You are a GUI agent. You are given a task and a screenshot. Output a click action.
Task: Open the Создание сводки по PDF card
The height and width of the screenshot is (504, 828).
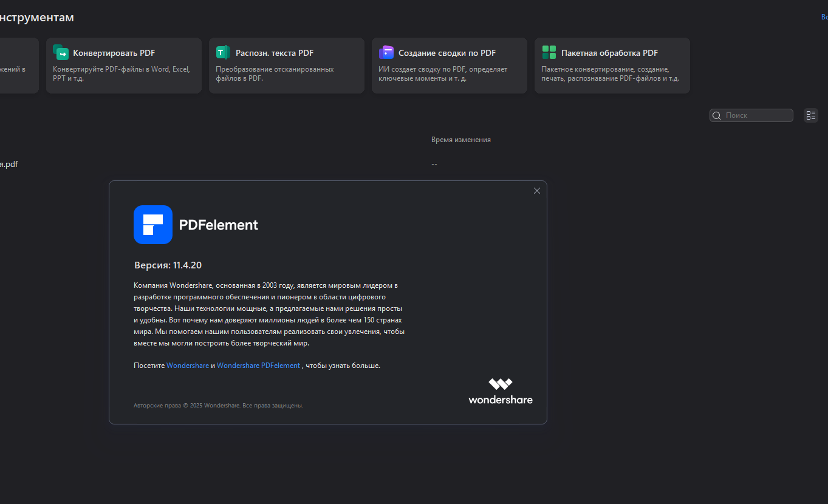click(450, 66)
